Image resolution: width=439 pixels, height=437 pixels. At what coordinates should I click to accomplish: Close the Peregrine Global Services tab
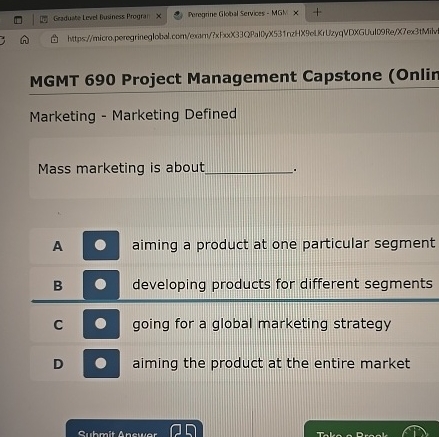(296, 13)
